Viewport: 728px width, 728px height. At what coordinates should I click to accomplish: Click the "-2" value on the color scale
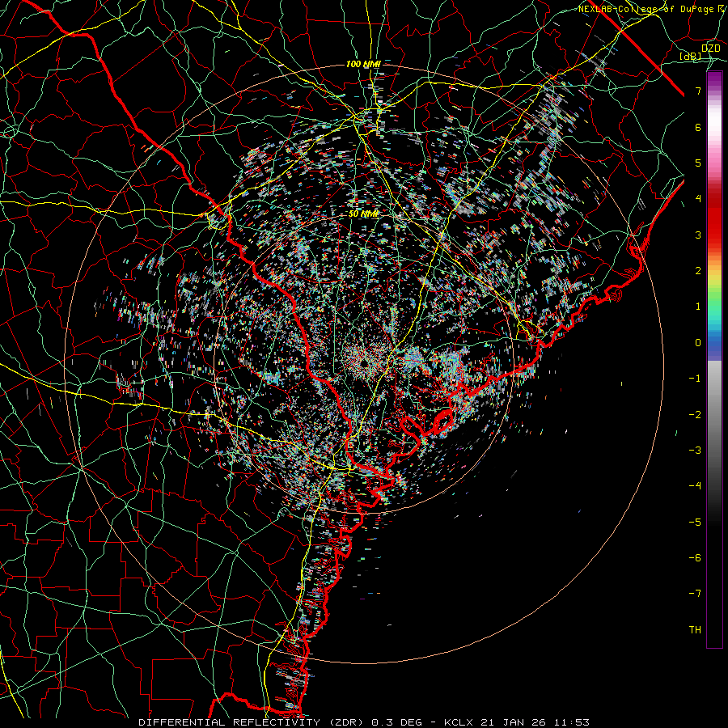[x=695, y=415]
